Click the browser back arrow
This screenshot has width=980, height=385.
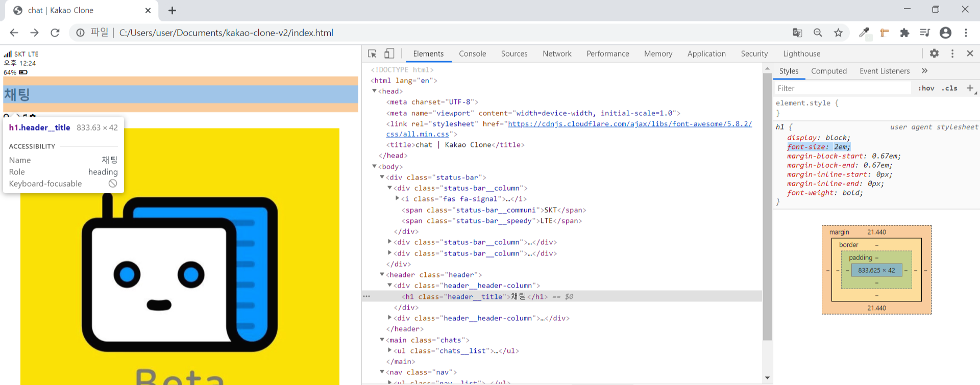[14, 33]
